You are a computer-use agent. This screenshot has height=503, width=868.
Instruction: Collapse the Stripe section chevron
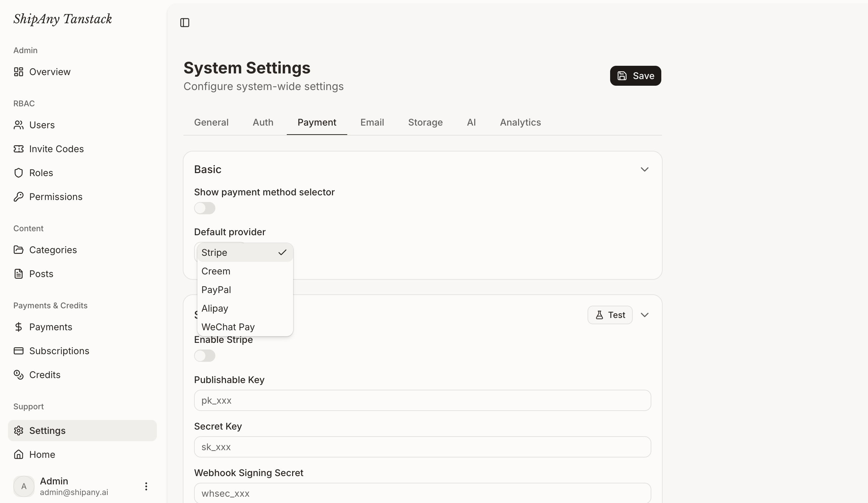644,315
